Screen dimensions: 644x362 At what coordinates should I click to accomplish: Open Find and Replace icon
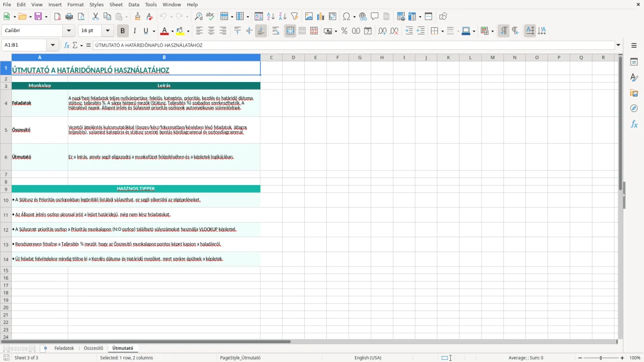(x=199, y=17)
